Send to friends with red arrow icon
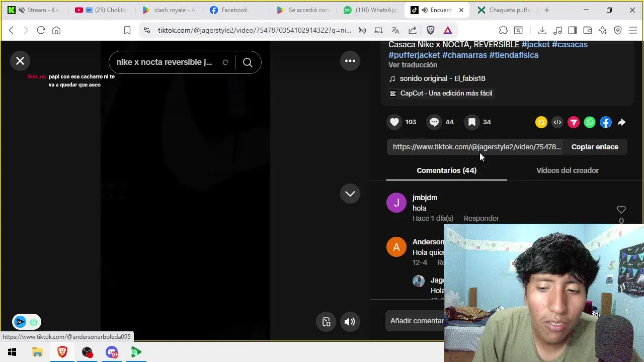The height and width of the screenshot is (362, 644). click(x=574, y=122)
